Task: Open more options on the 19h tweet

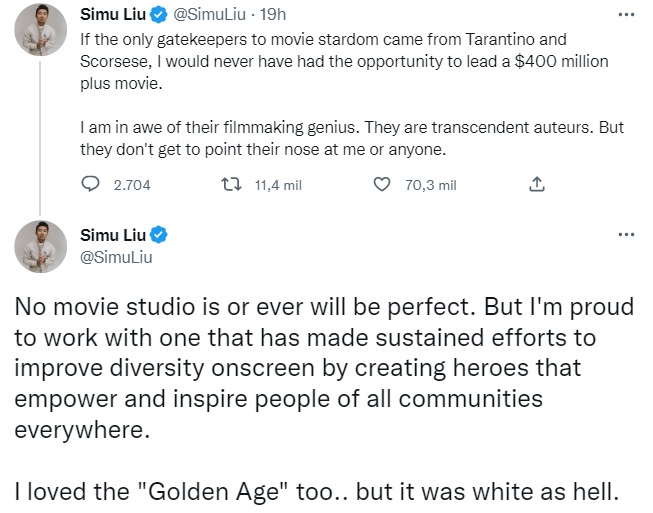Action: point(627,14)
